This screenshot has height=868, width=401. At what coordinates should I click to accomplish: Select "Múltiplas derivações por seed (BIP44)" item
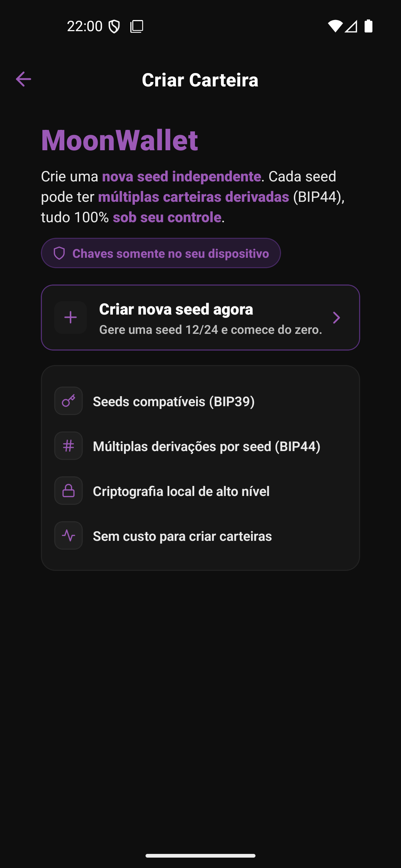tap(206, 446)
